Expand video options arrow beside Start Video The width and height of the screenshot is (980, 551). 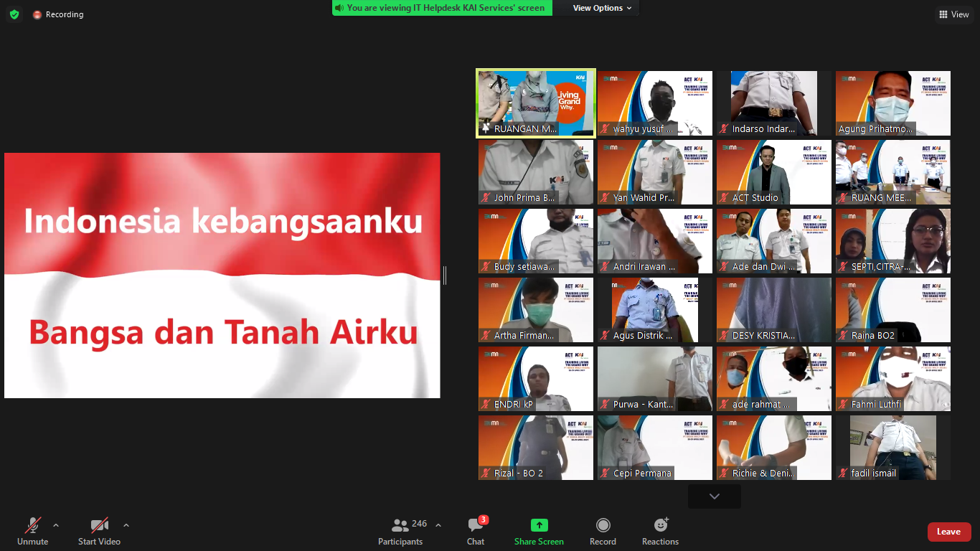click(126, 525)
